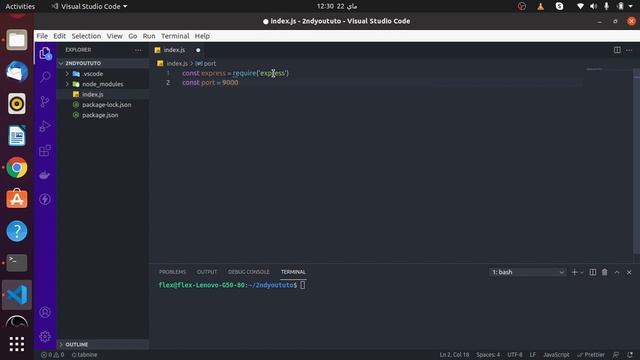This screenshot has height=360, width=640.
Task: Change indentation via Spaces: 4
Action: pos(488,355)
